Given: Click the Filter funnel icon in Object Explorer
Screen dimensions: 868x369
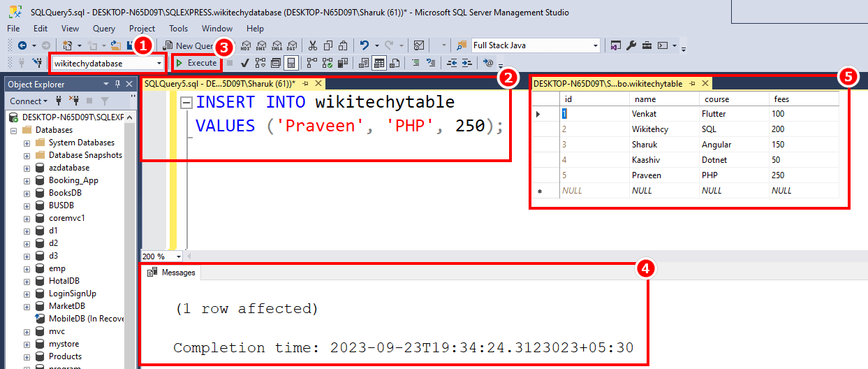Looking at the screenshot, I should (x=104, y=101).
